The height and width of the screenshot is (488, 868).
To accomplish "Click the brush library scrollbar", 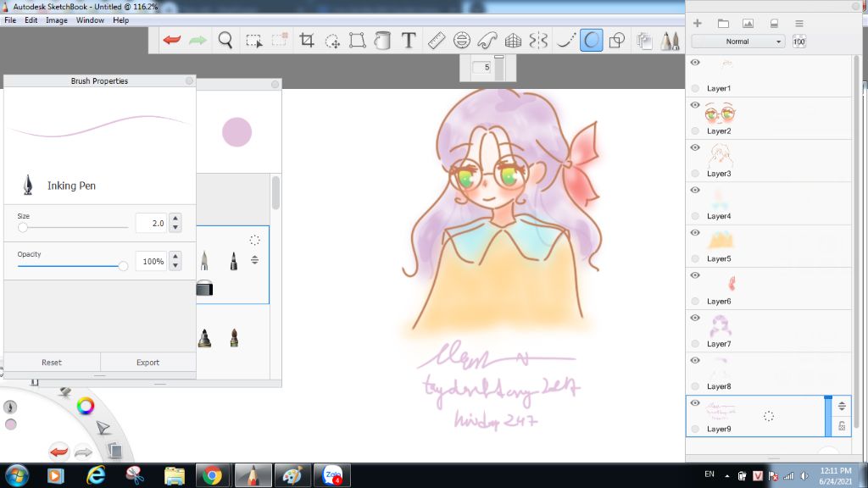I will tap(275, 193).
